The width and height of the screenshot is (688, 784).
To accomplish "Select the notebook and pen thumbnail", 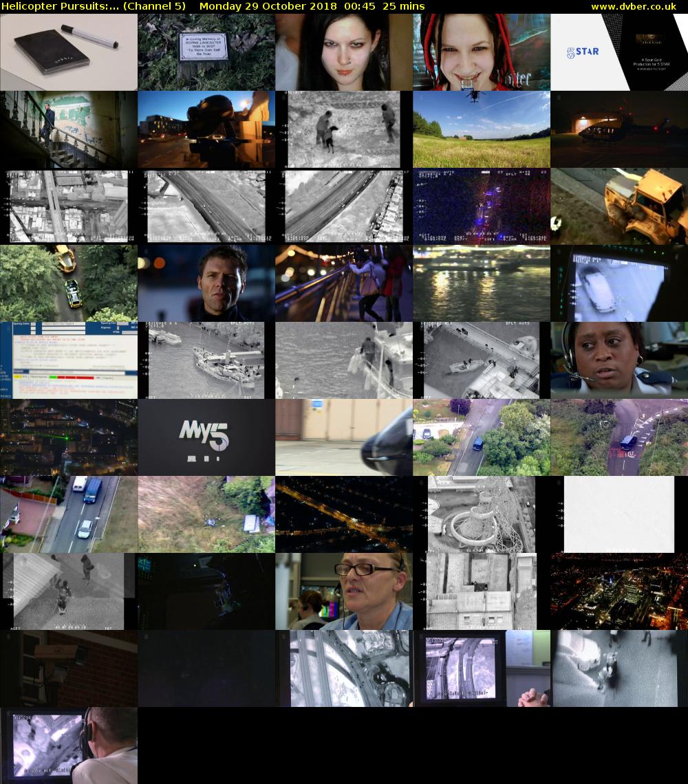I will (x=69, y=52).
